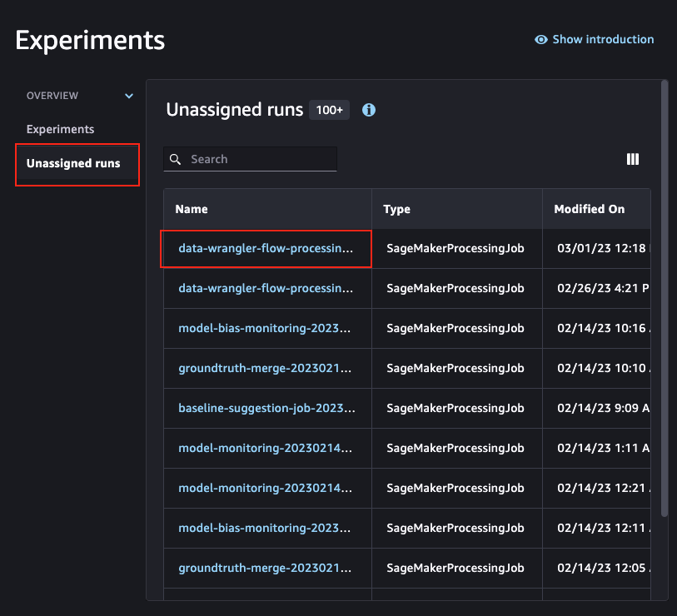Click the 03/01/23 12:18 modified date

click(604, 248)
